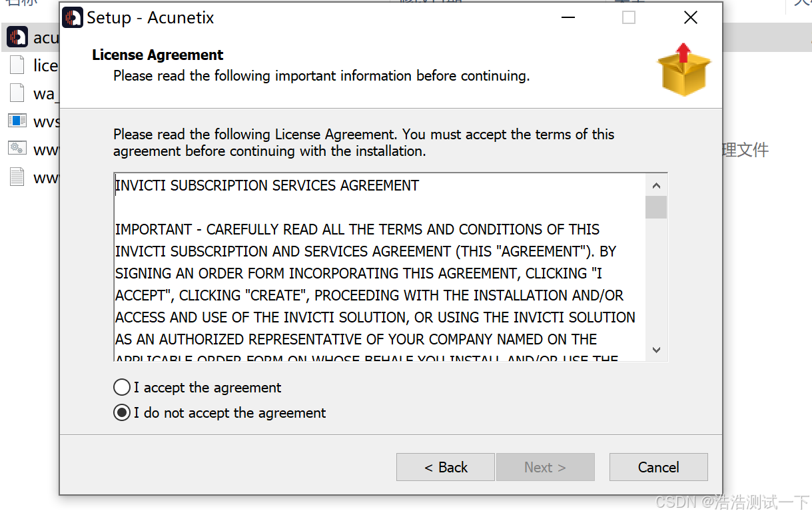The height and width of the screenshot is (515, 812).
Task: Click the 'License Agreement' heading
Action: coord(158,55)
